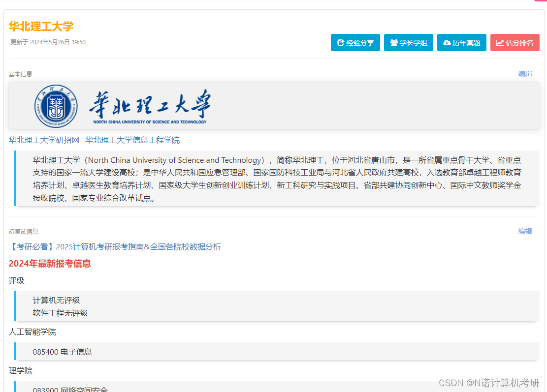
Task: Click the 软件工程无评级 line
Action: pos(60,313)
